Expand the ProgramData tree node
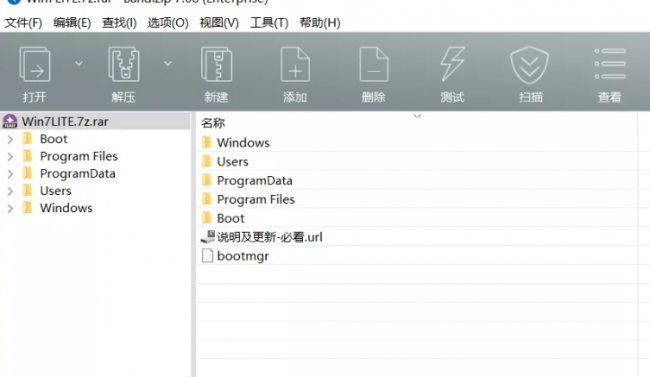Screen dimensions: 650x377 (10, 174)
